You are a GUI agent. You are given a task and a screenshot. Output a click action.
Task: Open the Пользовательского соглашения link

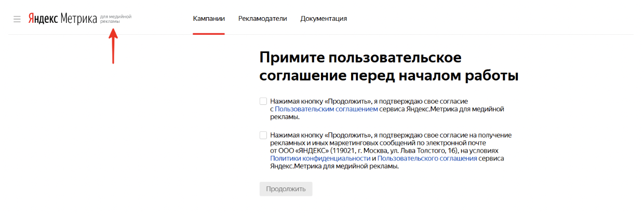427,158
